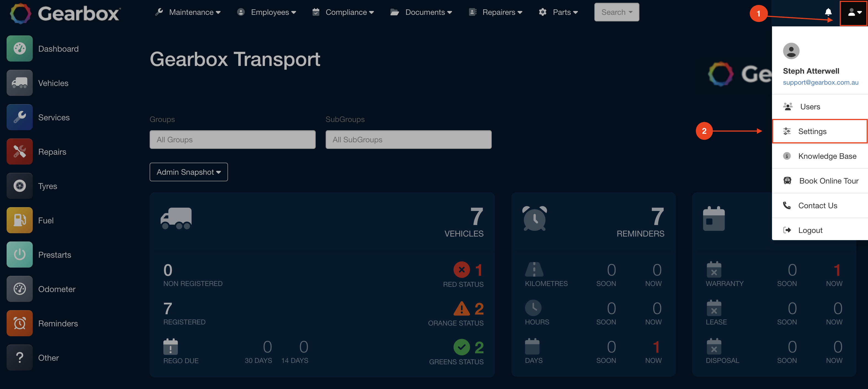Click the All SubGroups select field

pyautogui.click(x=408, y=139)
